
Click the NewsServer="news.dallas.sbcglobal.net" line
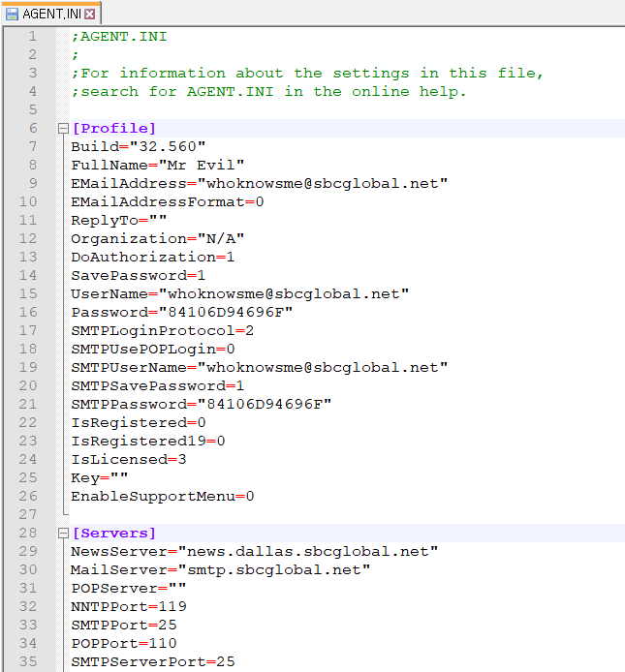click(x=255, y=551)
